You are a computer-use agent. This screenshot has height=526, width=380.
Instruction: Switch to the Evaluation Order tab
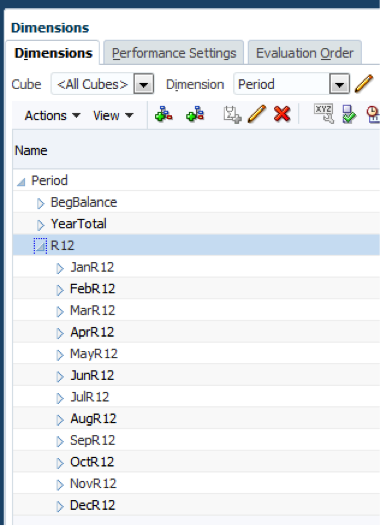305,53
